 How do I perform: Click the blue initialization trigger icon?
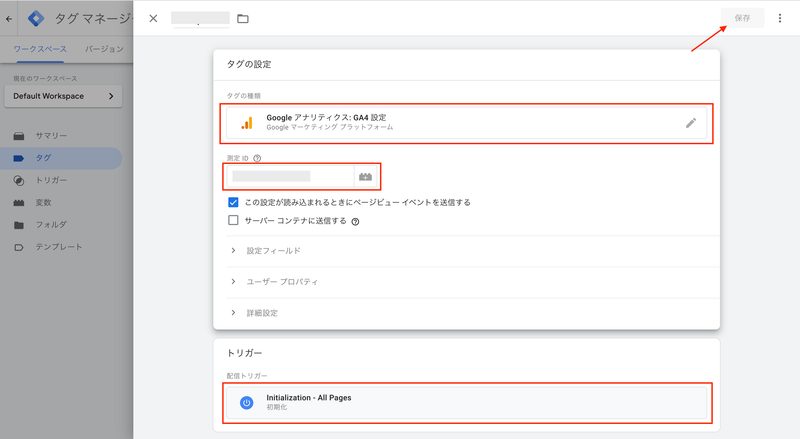point(246,403)
